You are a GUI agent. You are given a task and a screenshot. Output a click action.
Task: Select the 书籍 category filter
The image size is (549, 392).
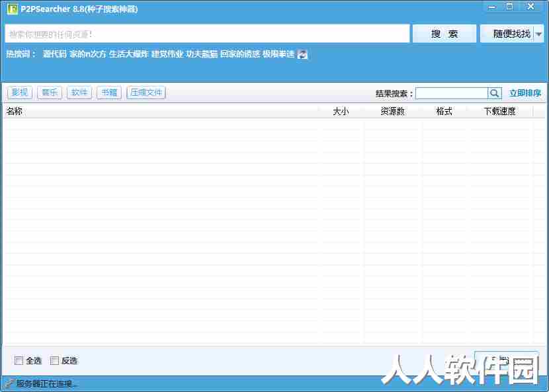point(109,93)
